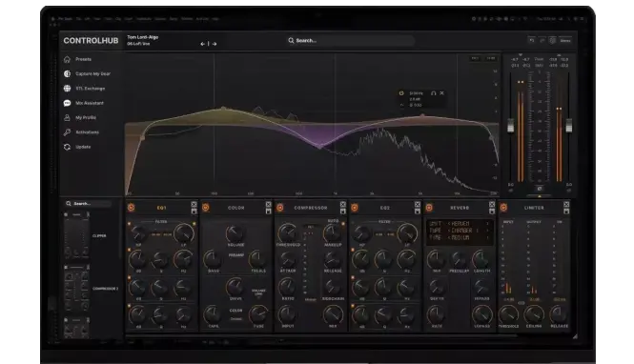Click the redo icon in top-right toolbar
This screenshot has height=364, width=634.
click(x=542, y=40)
